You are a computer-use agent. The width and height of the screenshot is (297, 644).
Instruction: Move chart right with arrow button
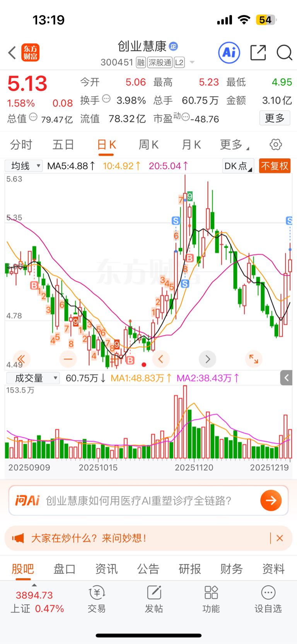click(x=207, y=359)
